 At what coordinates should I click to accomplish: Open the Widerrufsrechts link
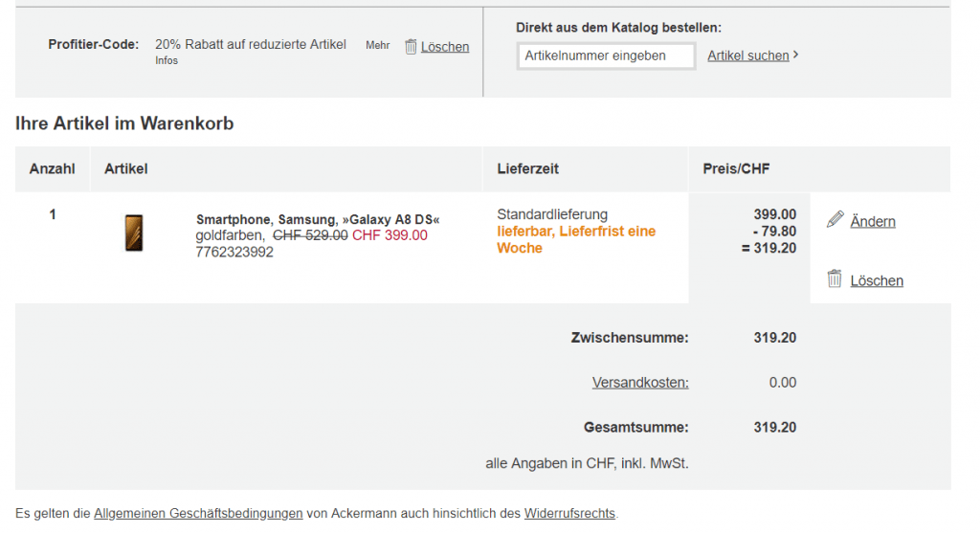point(569,514)
